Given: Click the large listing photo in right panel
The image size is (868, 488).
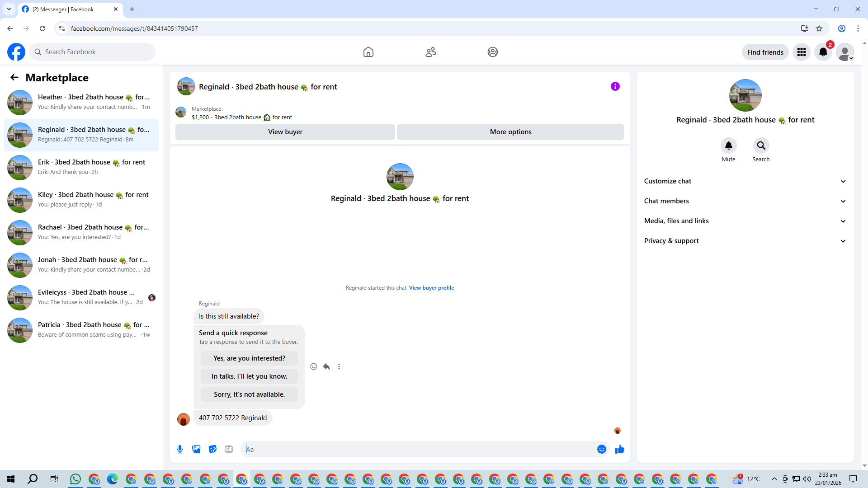Looking at the screenshot, I should (745, 95).
